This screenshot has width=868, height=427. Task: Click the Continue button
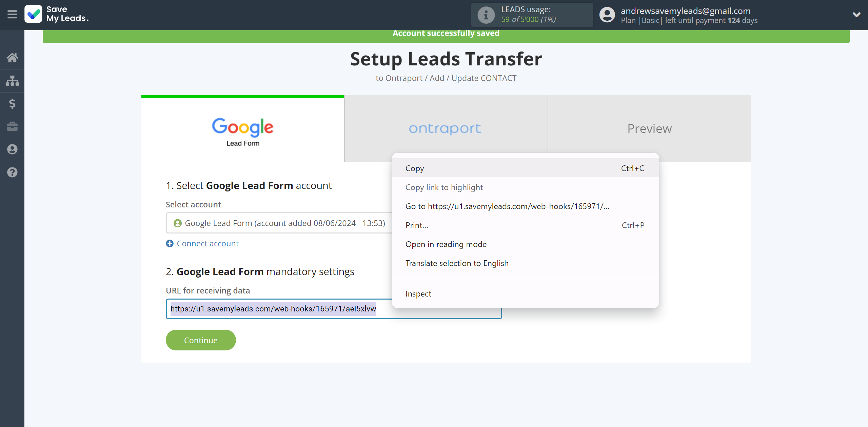200,340
